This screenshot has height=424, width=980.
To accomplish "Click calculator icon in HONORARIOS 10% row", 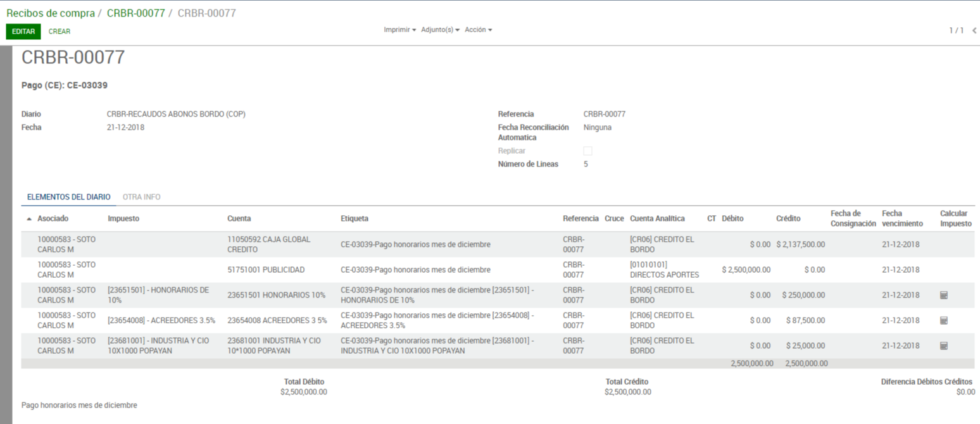I will pyautogui.click(x=943, y=296).
